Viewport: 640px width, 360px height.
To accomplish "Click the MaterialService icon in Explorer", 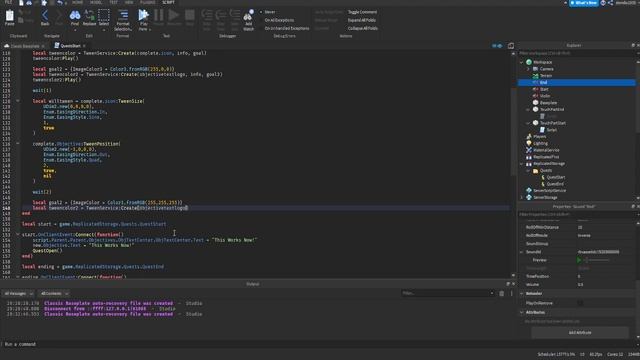I will tap(529, 150).
